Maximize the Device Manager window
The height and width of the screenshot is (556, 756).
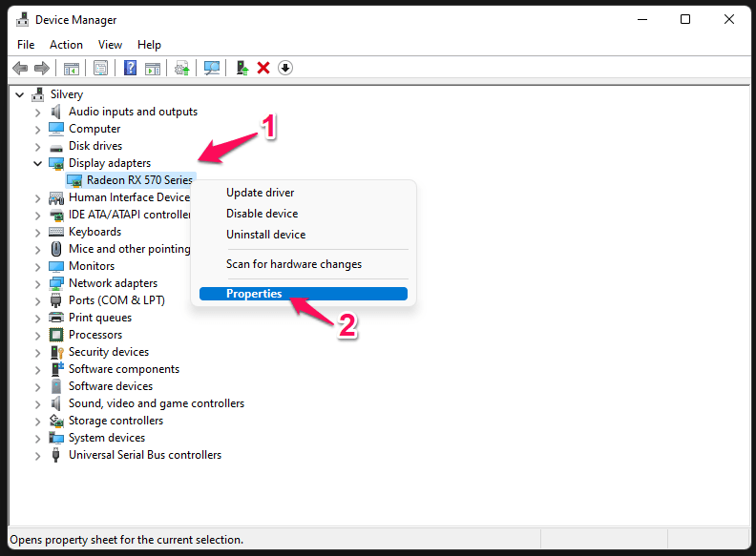(685, 19)
